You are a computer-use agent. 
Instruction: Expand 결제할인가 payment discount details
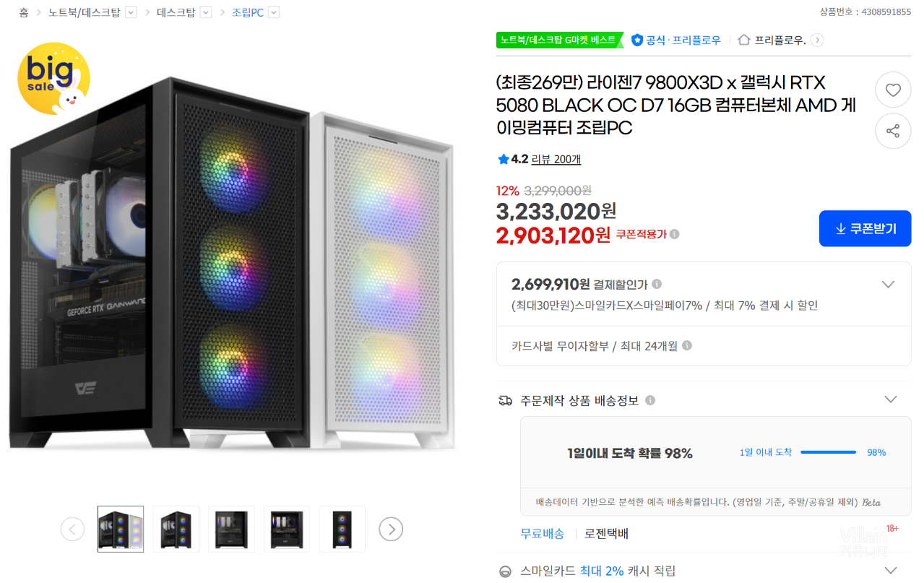click(x=889, y=284)
